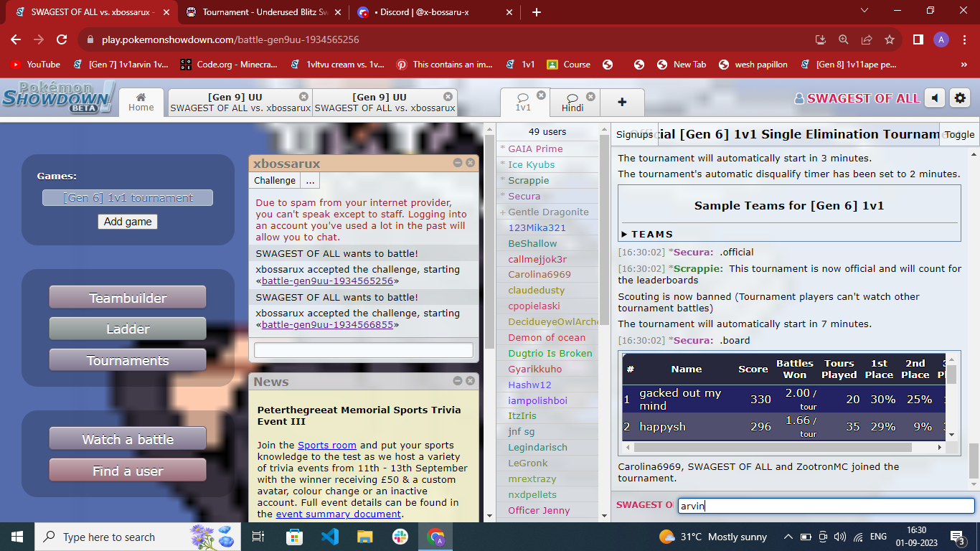Click the Watch a battle button
Viewport: 980px width, 551px height.
pos(128,439)
